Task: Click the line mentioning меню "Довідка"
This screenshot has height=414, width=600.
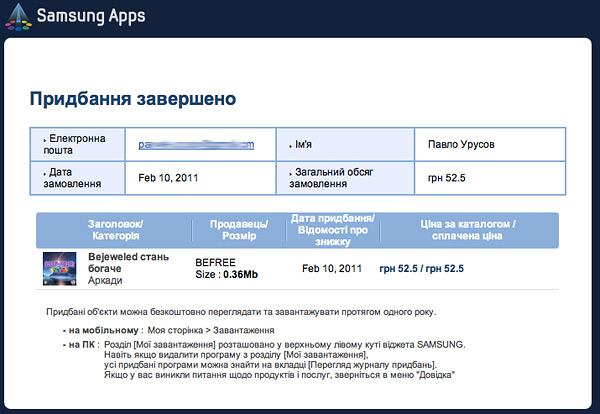Action: pyautogui.click(x=279, y=375)
